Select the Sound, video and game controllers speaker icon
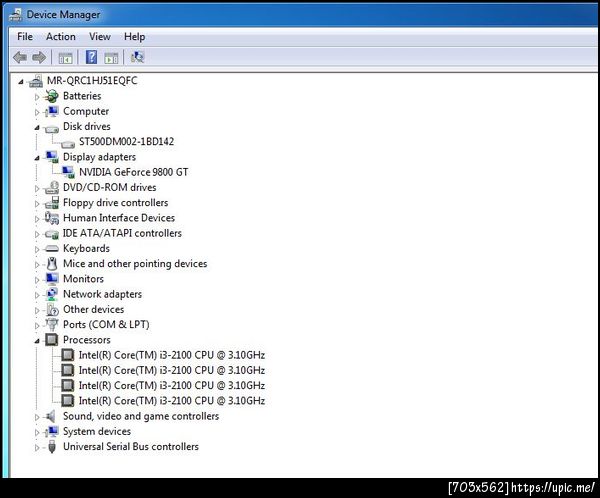Image resolution: width=600 pixels, height=498 pixels. pyautogui.click(x=50, y=416)
